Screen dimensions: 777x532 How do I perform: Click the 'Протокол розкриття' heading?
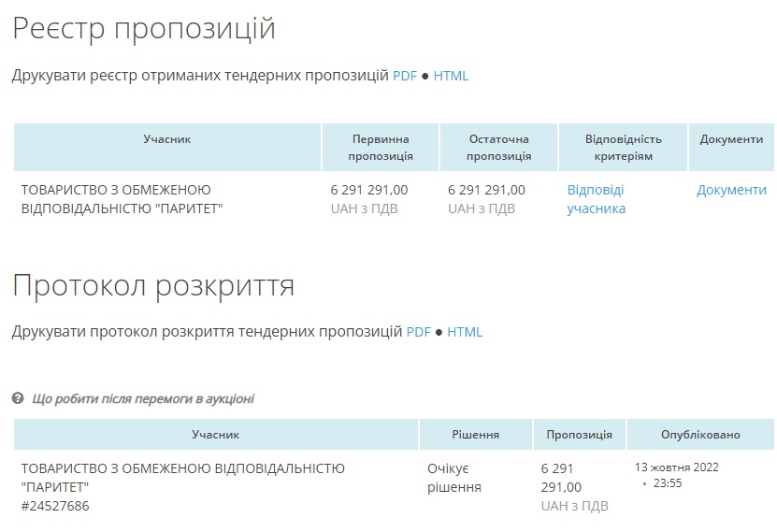[153, 286]
